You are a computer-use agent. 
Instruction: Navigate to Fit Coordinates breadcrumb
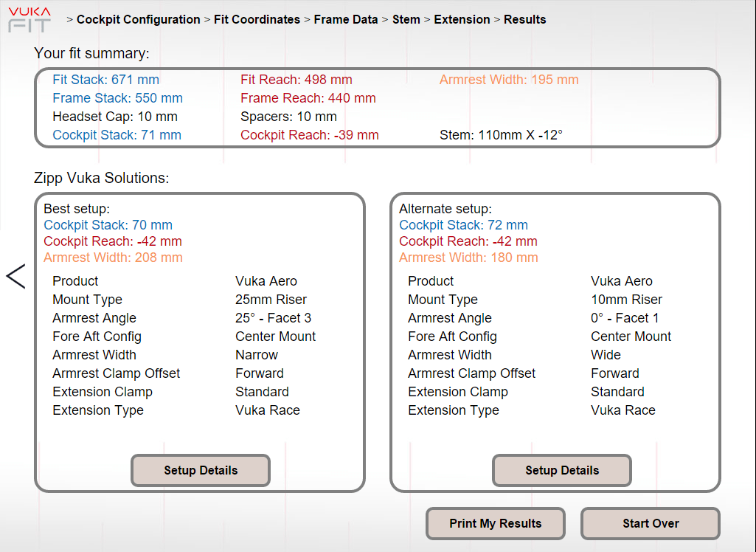coord(257,19)
